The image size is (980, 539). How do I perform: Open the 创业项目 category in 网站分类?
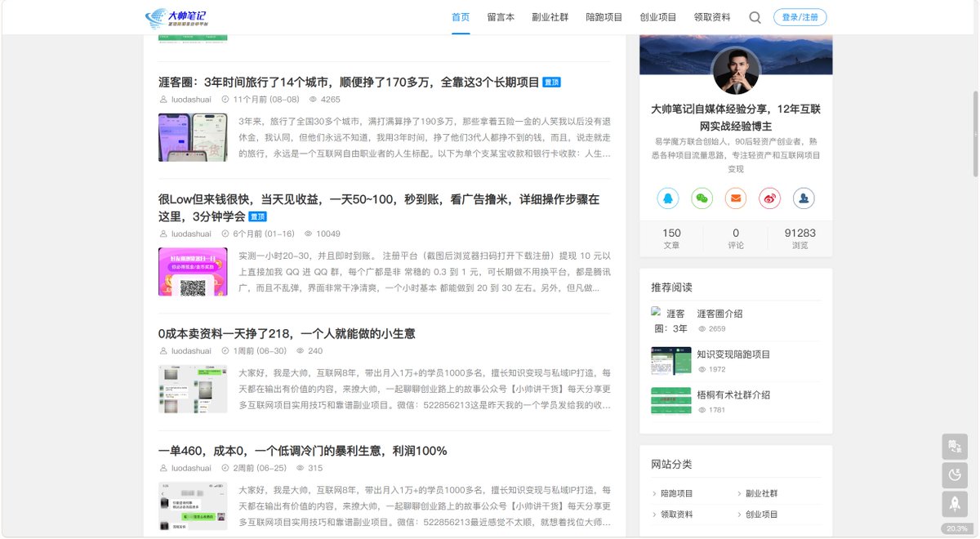762,514
